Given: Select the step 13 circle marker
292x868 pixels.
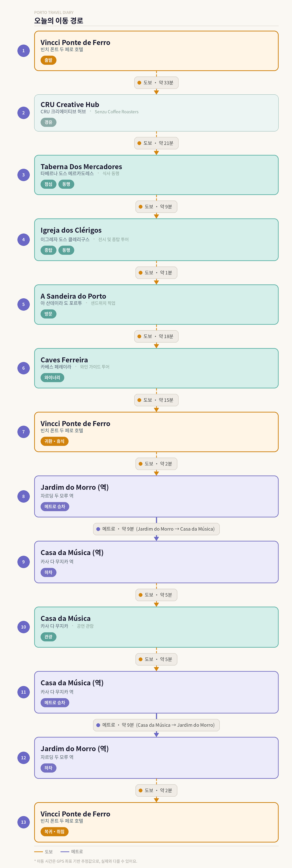Looking at the screenshot, I should coord(23,822).
